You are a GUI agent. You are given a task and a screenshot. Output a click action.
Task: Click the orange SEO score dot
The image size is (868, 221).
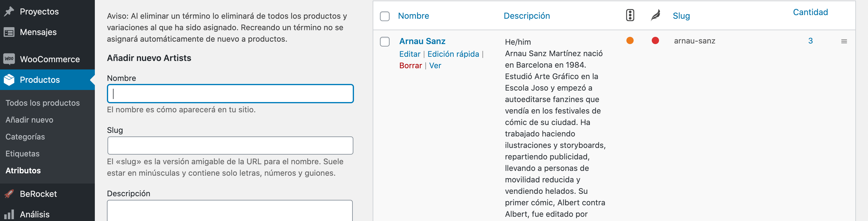click(x=630, y=40)
